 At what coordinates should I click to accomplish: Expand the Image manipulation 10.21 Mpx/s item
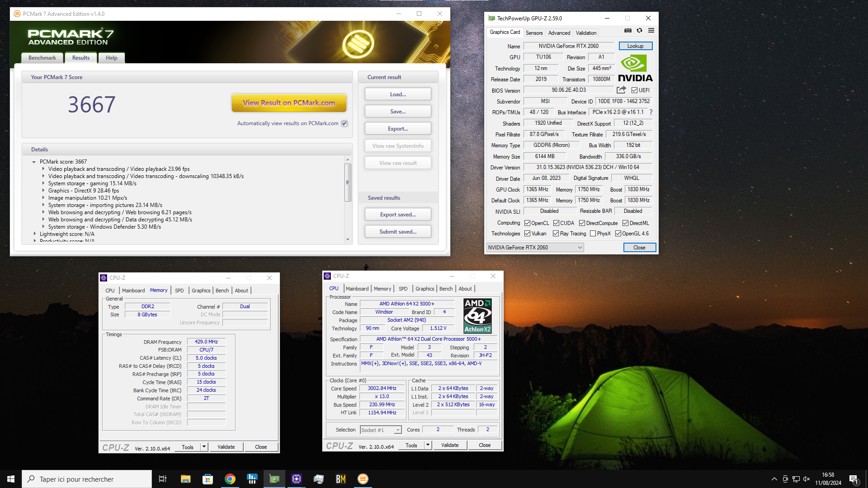pos(43,198)
